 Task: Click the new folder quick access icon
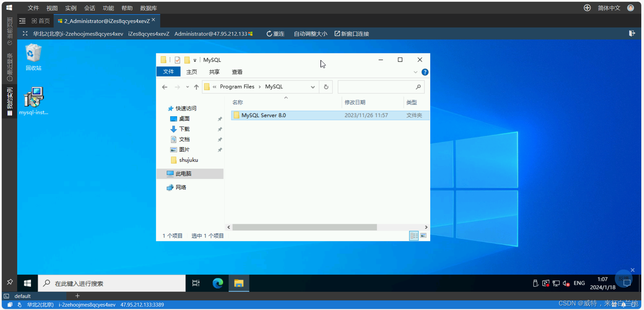[187, 60]
